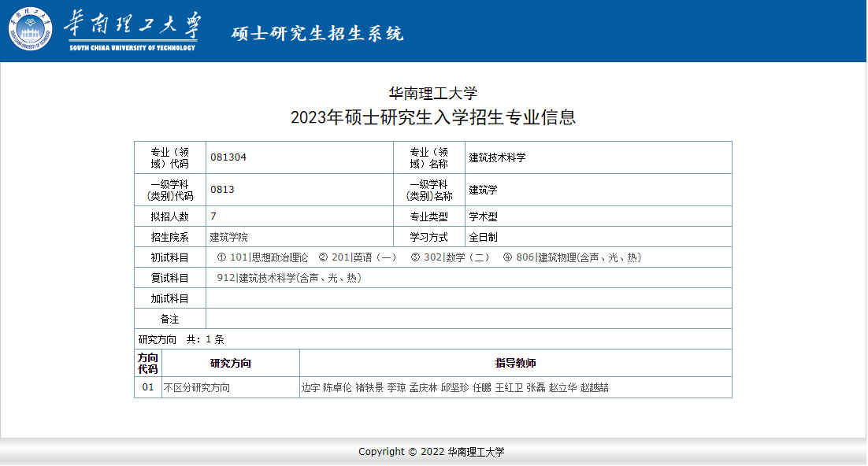Screen dimensions: 868x466
Task: Click advisor name 张磊
Action: (536, 387)
